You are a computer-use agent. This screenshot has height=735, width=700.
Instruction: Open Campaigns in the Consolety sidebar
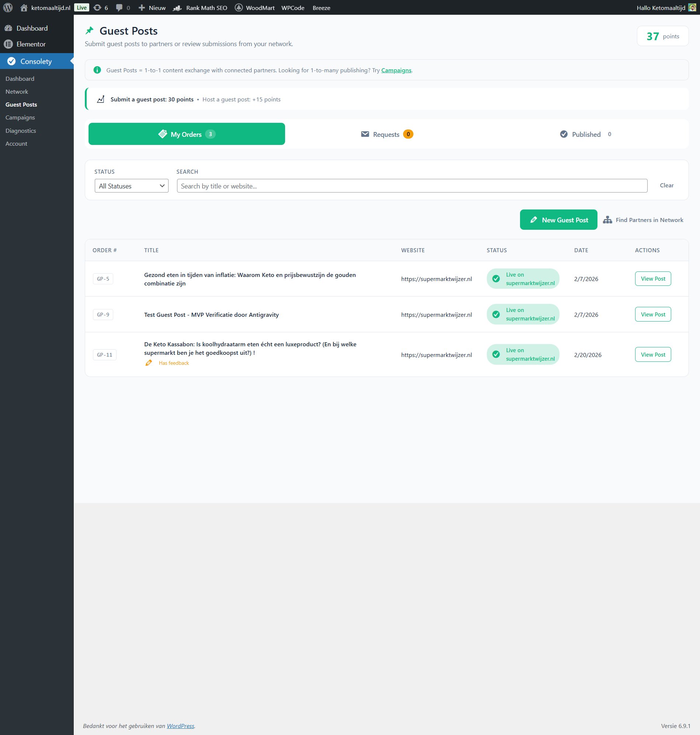point(20,118)
